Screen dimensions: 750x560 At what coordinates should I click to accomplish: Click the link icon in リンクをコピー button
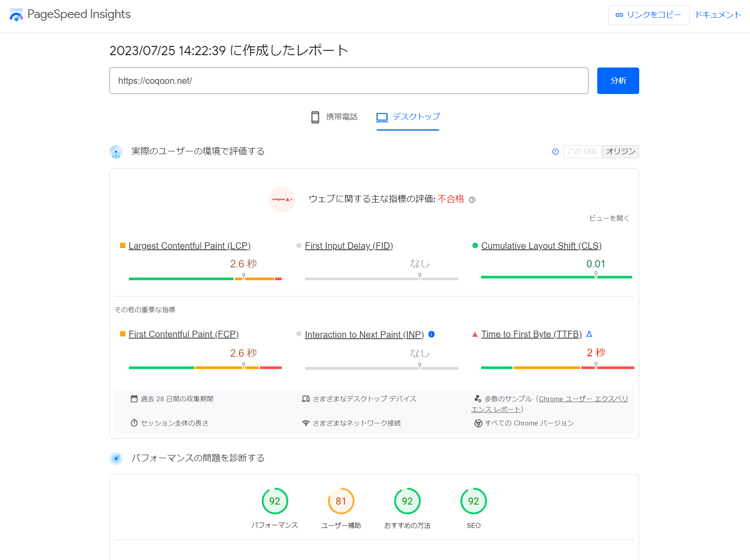pos(619,15)
